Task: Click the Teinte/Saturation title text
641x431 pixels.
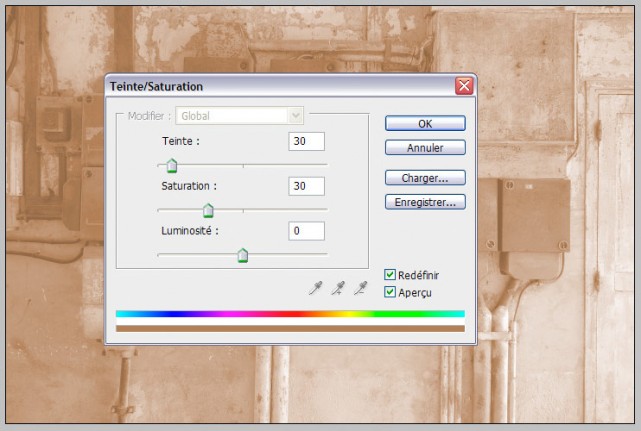Action: 156,87
